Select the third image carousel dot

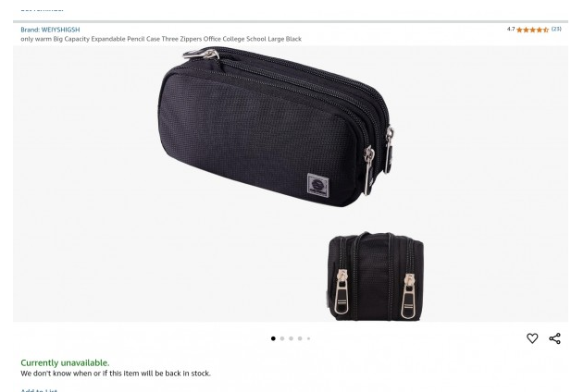coord(291,338)
